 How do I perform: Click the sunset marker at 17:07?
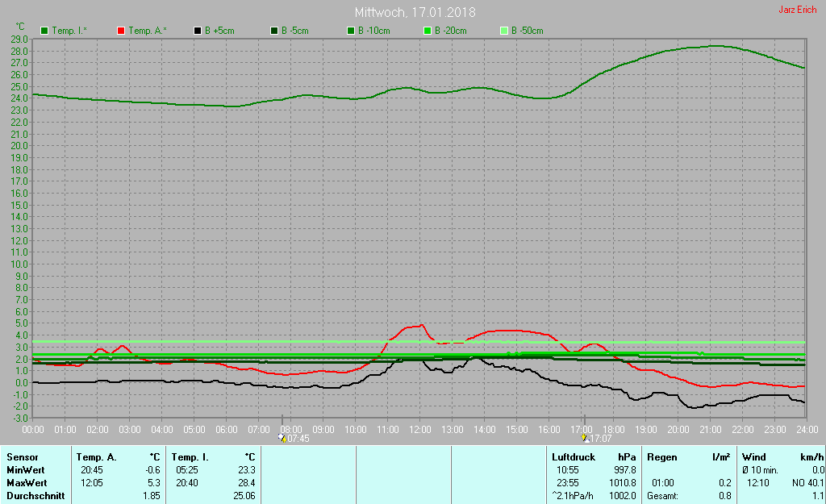tap(585, 438)
